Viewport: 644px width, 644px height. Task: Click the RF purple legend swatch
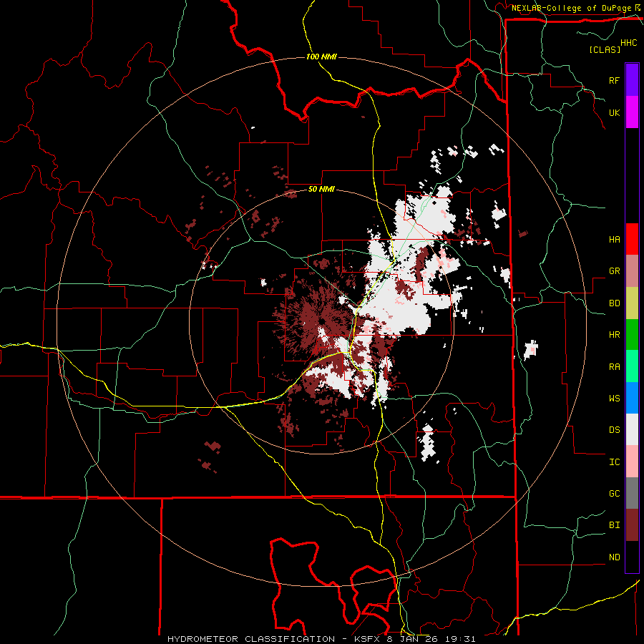tap(632, 80)
